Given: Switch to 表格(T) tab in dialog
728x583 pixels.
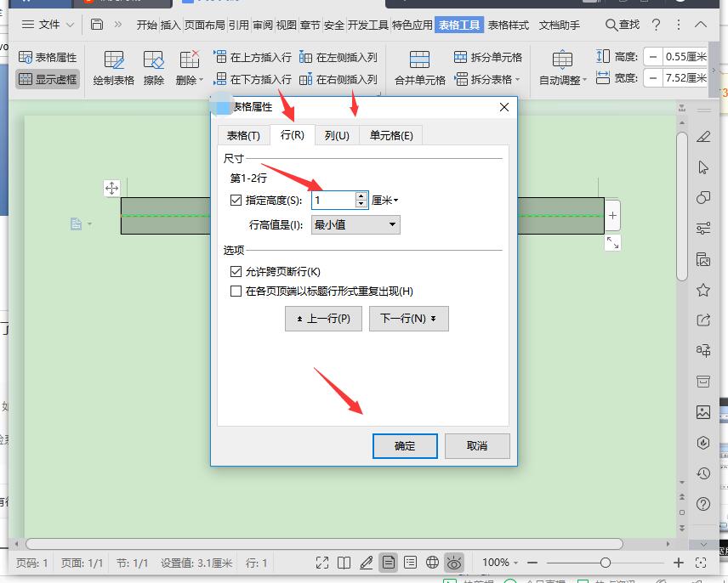Looking at the screenshot, I should click(x=243, y=135).
